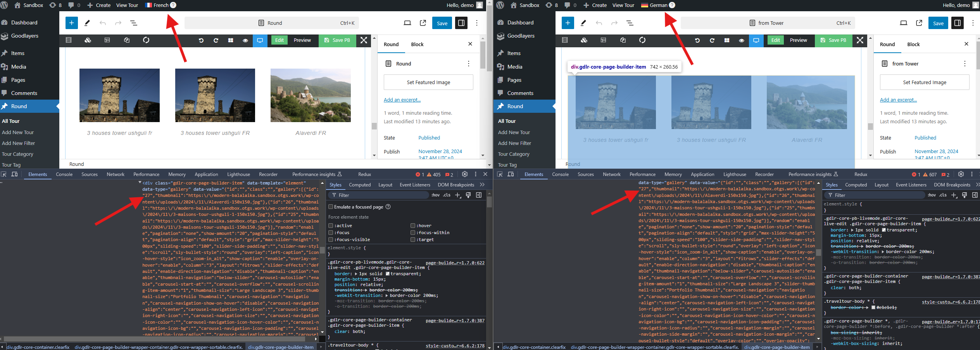Image resolution: width=980 pixels, height=350 pixels.
Task: Open DevTools settings gear in left DevTools
Action: [x=465, y=174]
